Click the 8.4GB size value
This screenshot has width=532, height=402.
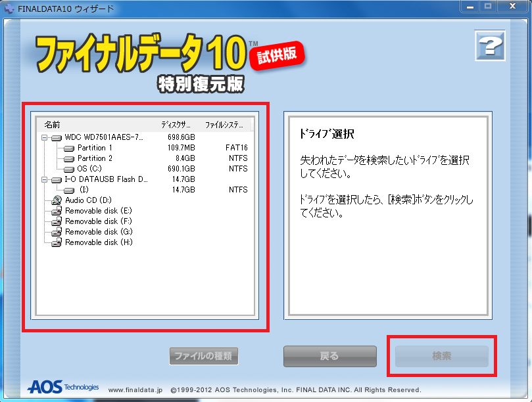pyautogui.click(x=185, y=158)
